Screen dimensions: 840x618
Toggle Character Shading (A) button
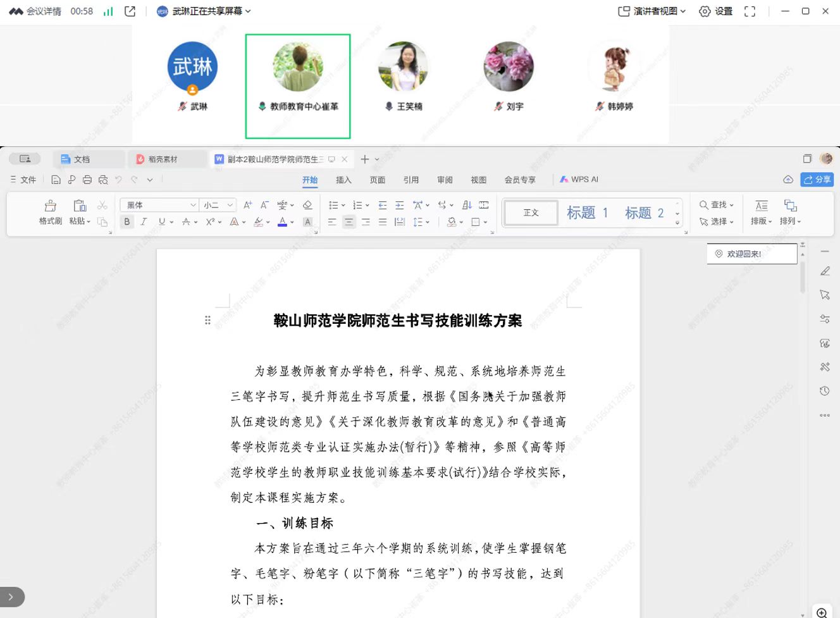(x=307, y=222)
